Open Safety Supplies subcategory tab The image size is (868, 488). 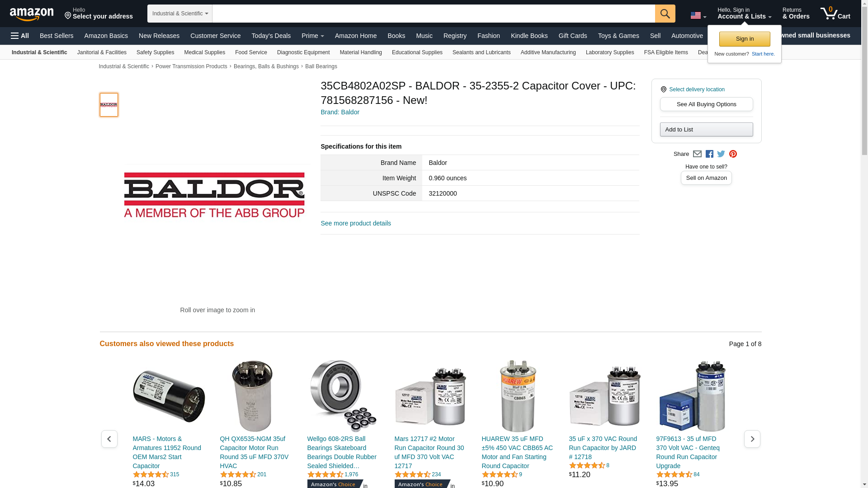[x=155, y=52]
